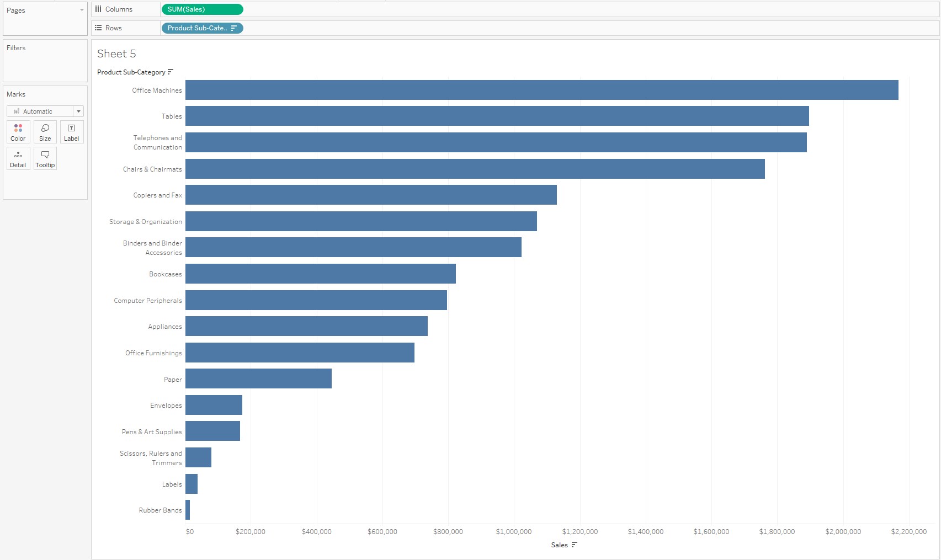Click the $0 axis tick label
The image size is (941, 560).
pos(190,532)
